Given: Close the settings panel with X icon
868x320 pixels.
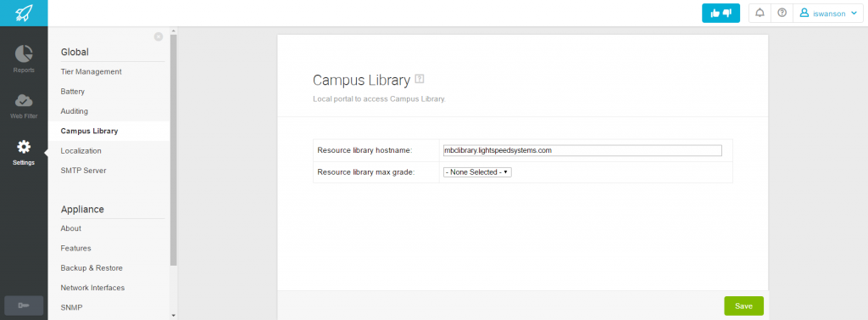Looking at the screenshot, I should point(159,36).
